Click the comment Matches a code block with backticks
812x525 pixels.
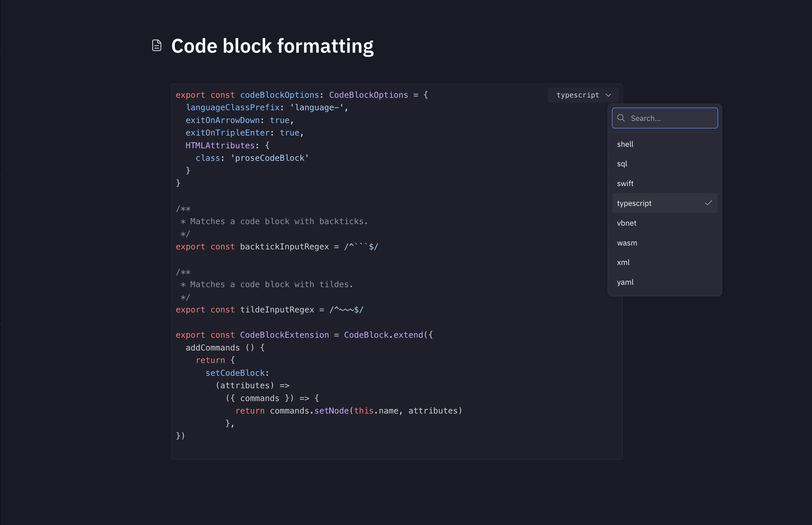[x=279, y=221]
